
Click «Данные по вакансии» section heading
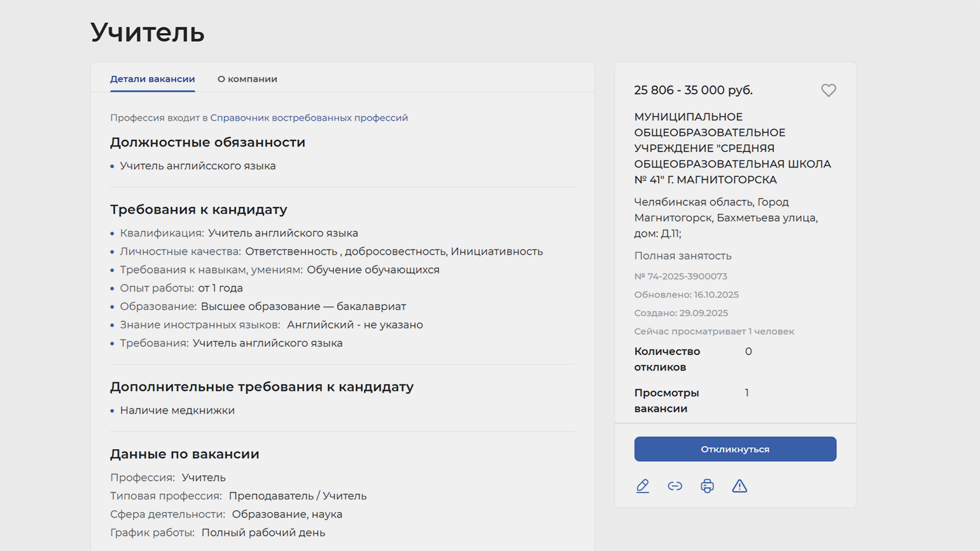(x=185, y=454)
